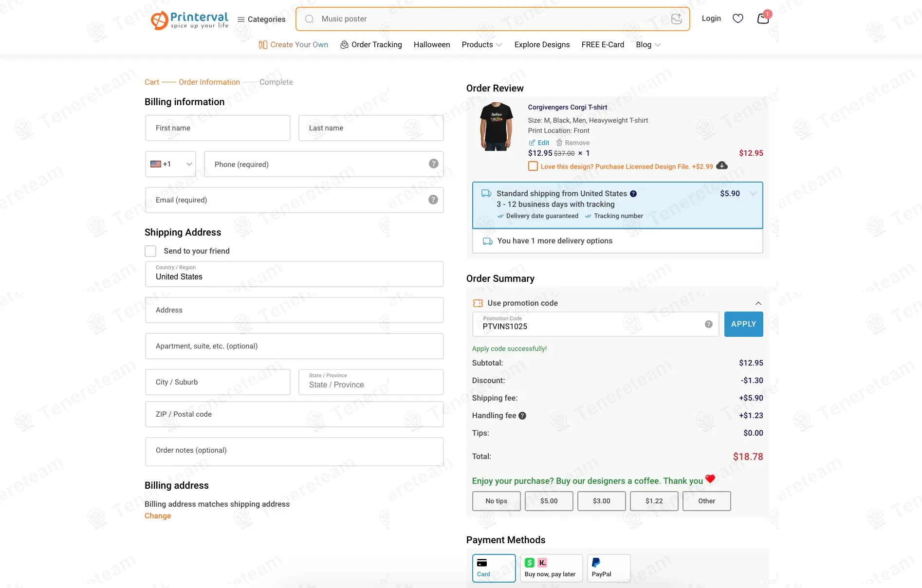Open the wishlist heart icon
This screenshot has width=922, height=588.
[x=738, y=18]
